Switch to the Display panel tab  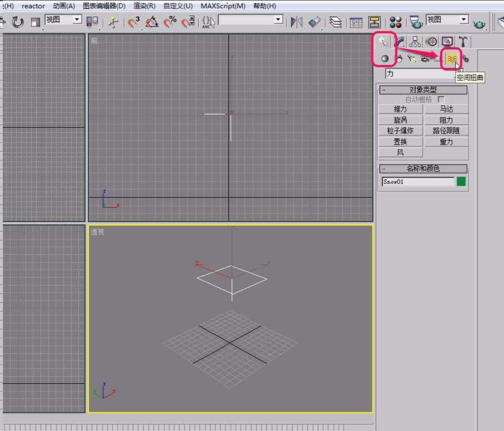point(447,42)
